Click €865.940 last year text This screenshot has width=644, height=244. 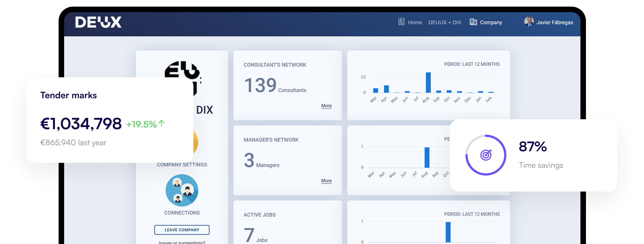coord(73,143)
